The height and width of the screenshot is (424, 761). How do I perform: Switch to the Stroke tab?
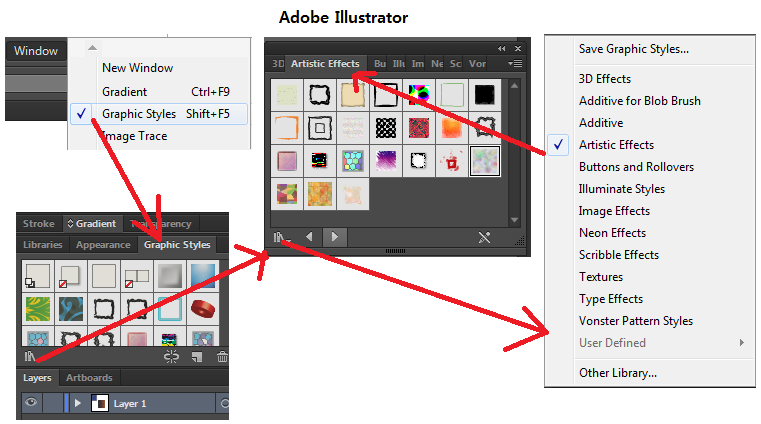(x=39, y=224)
